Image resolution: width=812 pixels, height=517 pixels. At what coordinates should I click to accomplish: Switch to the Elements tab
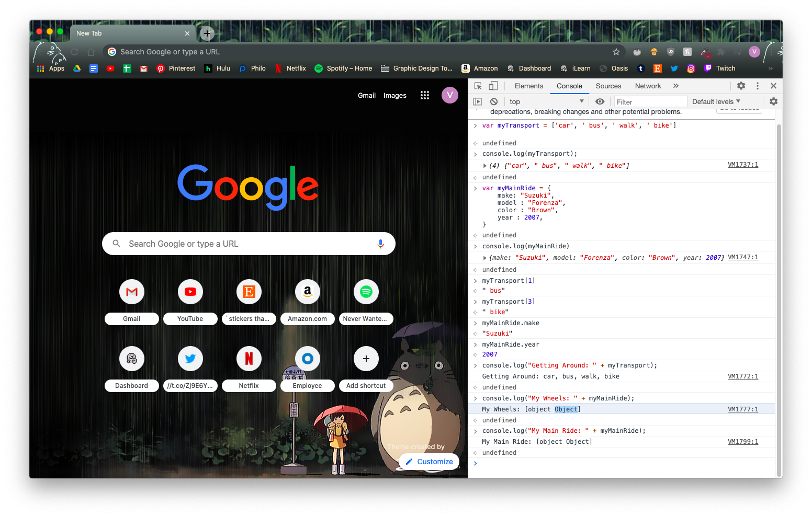point(528,85)
